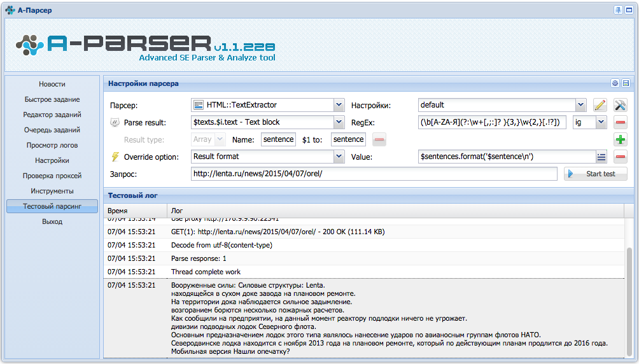The image size is (639, 364).
Task: Remove Override option row with red minus
Action: 621,157
